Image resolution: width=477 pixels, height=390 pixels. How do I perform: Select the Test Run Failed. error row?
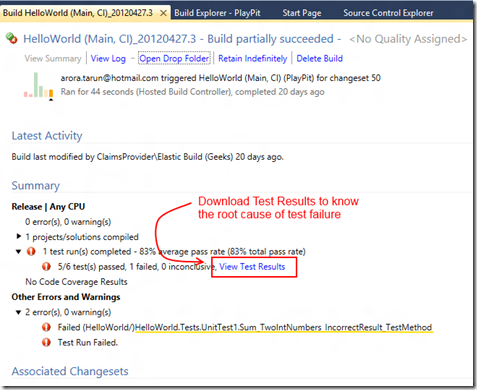point(88,342)
